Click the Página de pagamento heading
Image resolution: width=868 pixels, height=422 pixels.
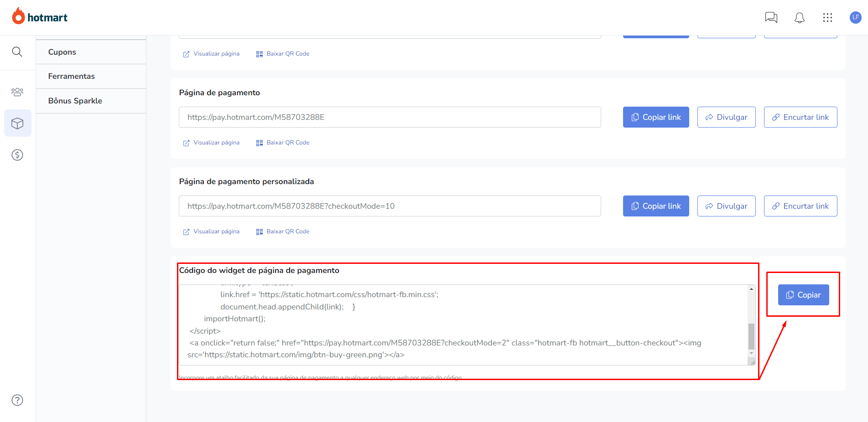point(219,93)
